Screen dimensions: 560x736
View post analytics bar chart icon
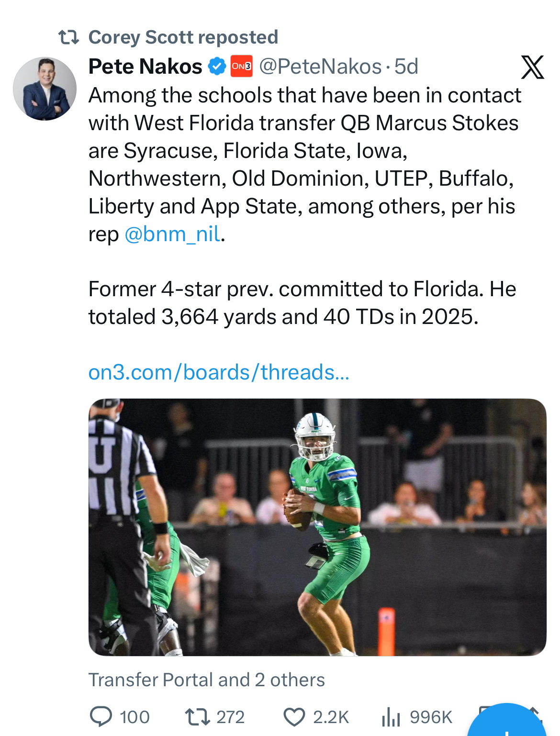391,717
